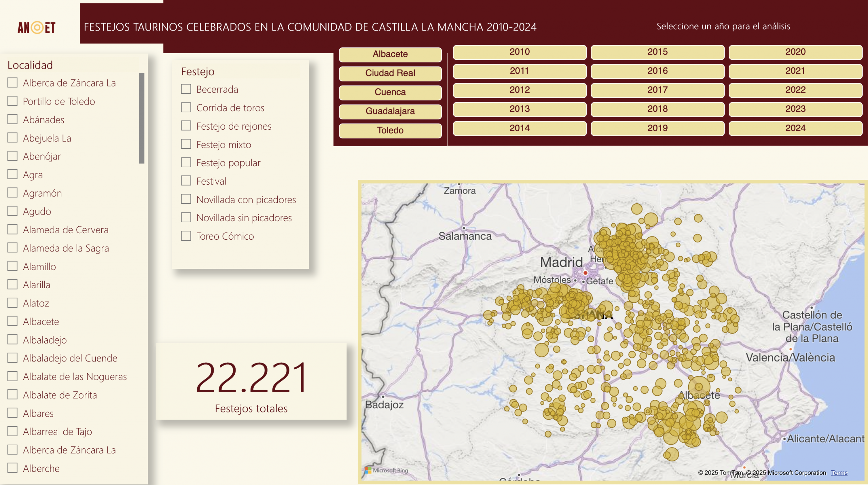Tick the Albacete locality checkbox
This screenshot has width=868, height=485.
(13, 321)
